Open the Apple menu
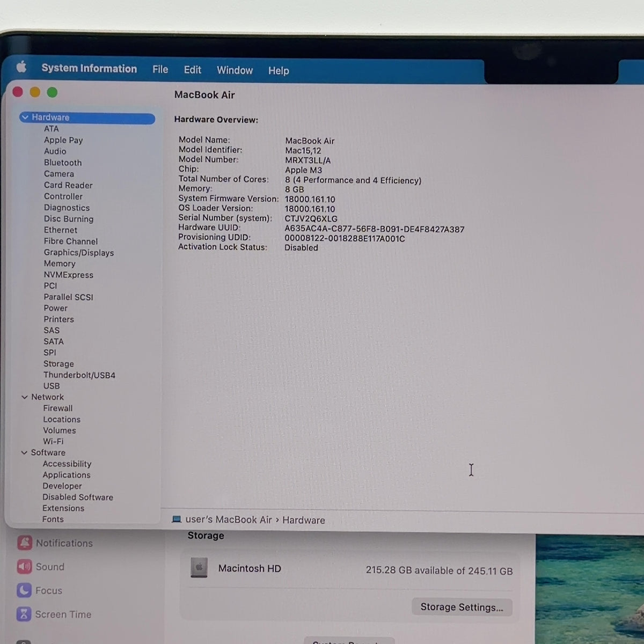 pos(21,67)
